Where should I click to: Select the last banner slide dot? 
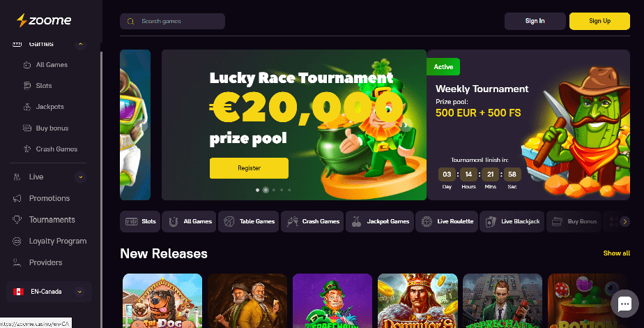(x=289, y=190)
